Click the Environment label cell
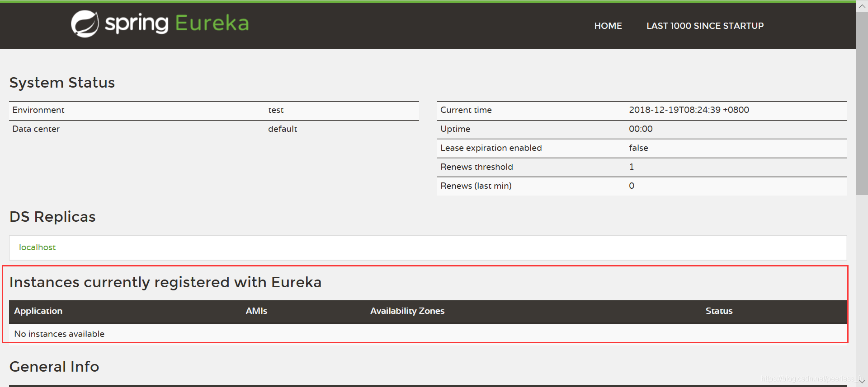 pos(38,110)
